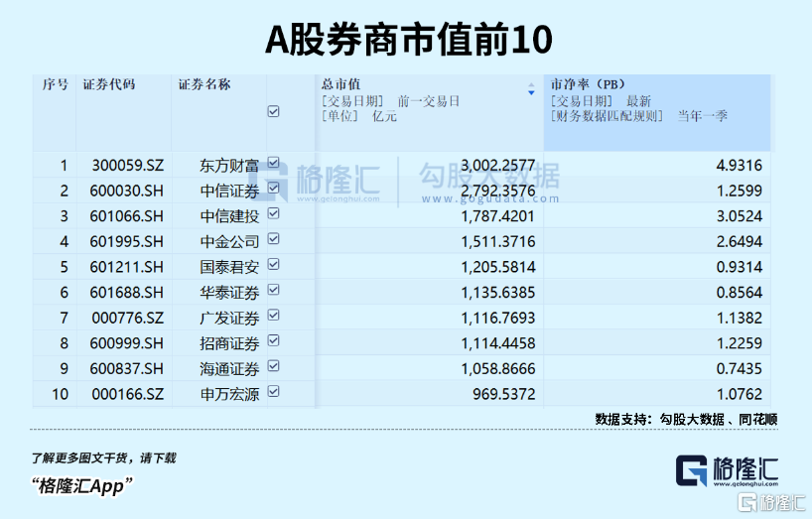Uncheck the 招商证券 row checkbox
This screenshot has width=812, height=519.
pyautogui.click(x=273, y=340)
